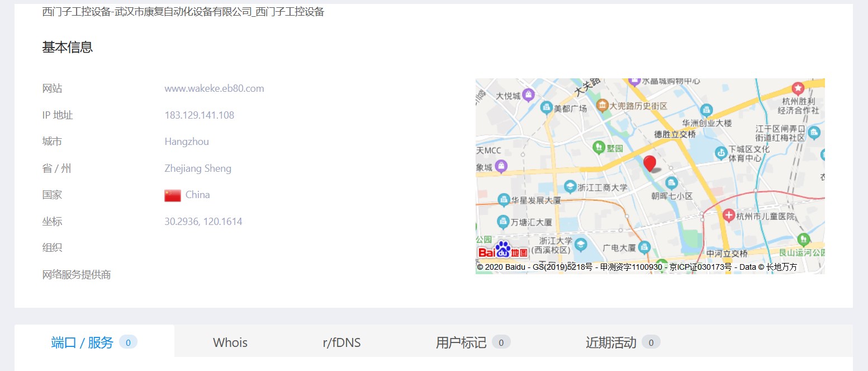868x371 pixels.
Task: Click the 国家 field label
Action: pos(53,195)
